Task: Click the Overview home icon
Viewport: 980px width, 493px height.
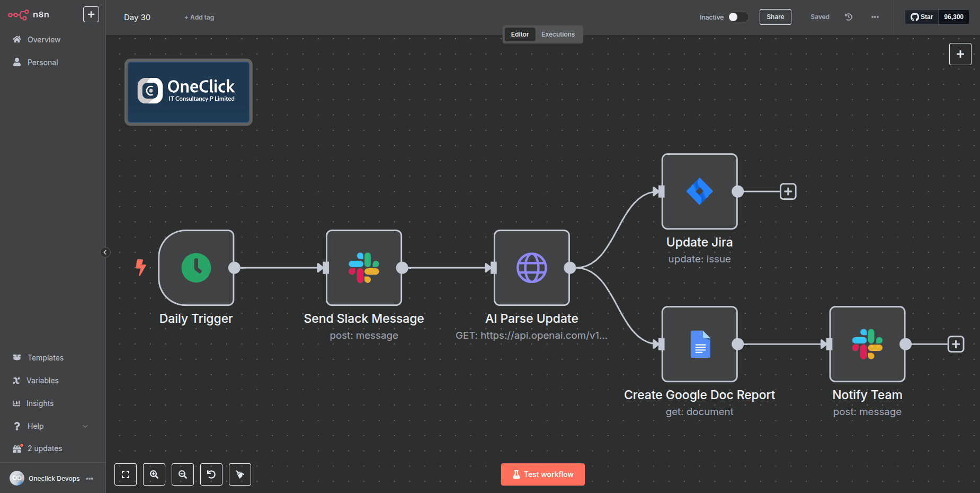Action: (x=17, y=39)
